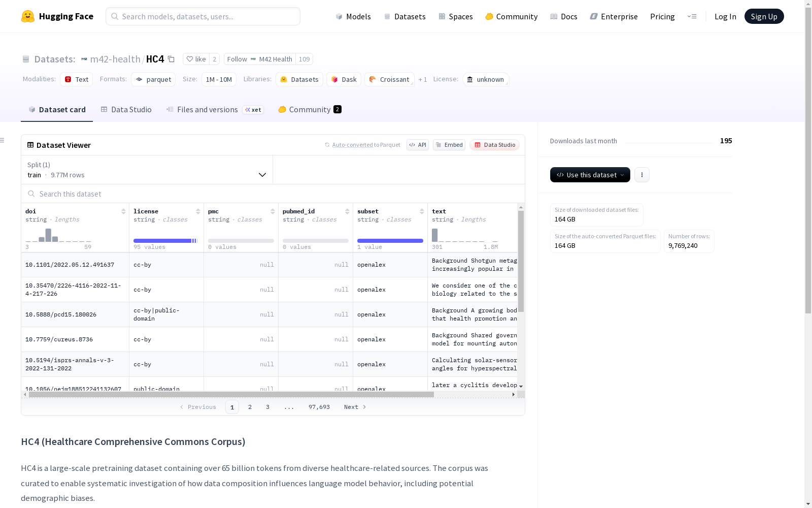Select cell 10.1101/2022.05.12.491637
Screen dimensions: 812x508
(75, 265)
